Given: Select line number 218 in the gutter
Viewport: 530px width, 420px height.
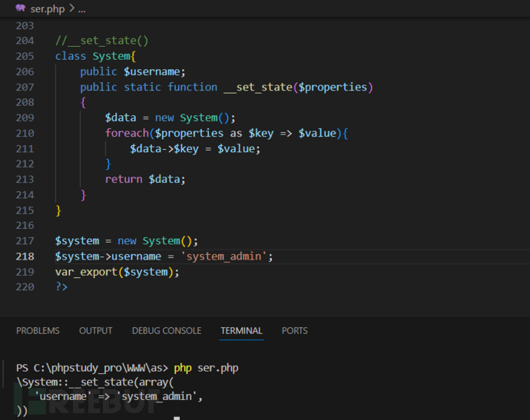Looking at the screenshot, I should click(x=25, y=256).
